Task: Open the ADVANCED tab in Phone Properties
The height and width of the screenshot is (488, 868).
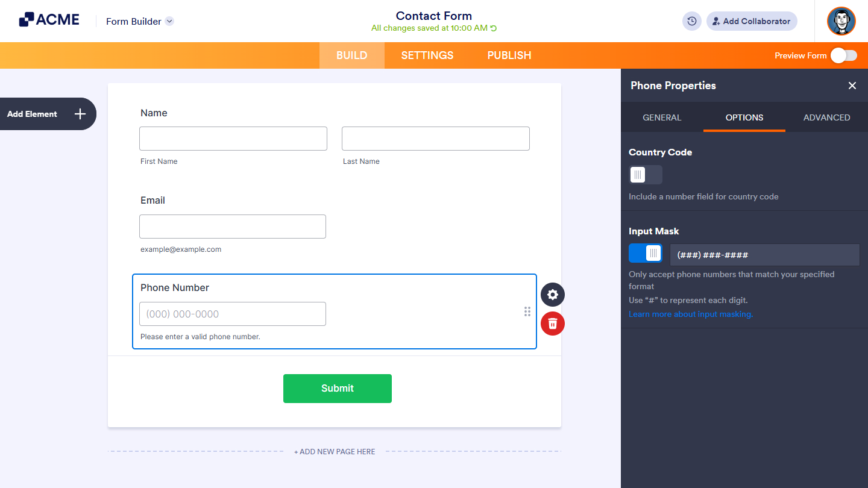Action: pos(826,117)
